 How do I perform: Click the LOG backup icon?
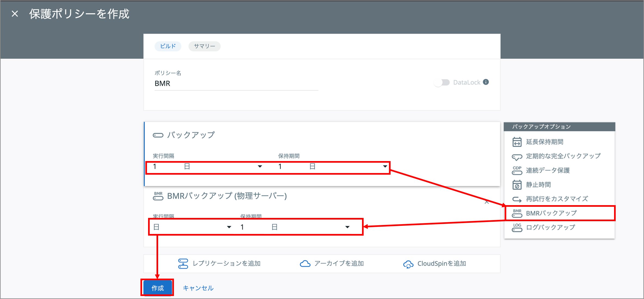(517, 227)
